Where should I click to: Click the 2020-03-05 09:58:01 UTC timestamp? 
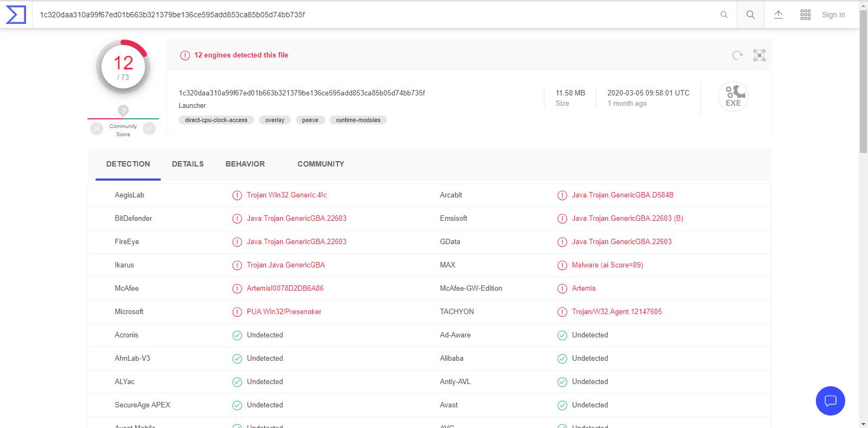click(x=648, y=93)
